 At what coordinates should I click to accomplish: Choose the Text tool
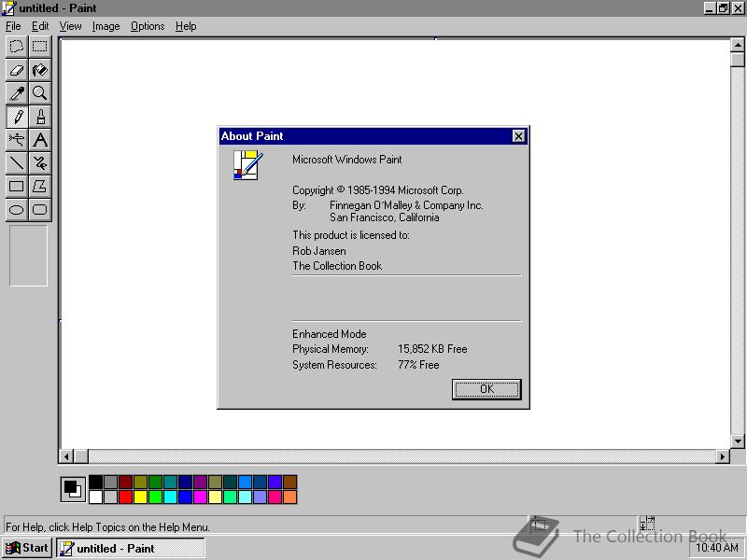click(40, 140)
